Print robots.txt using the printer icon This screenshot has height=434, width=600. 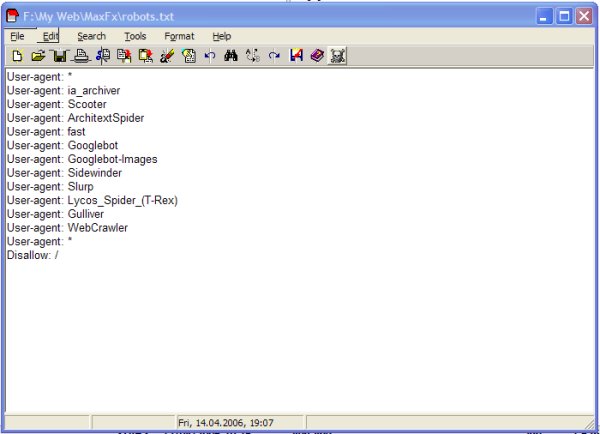coord(81,57)
